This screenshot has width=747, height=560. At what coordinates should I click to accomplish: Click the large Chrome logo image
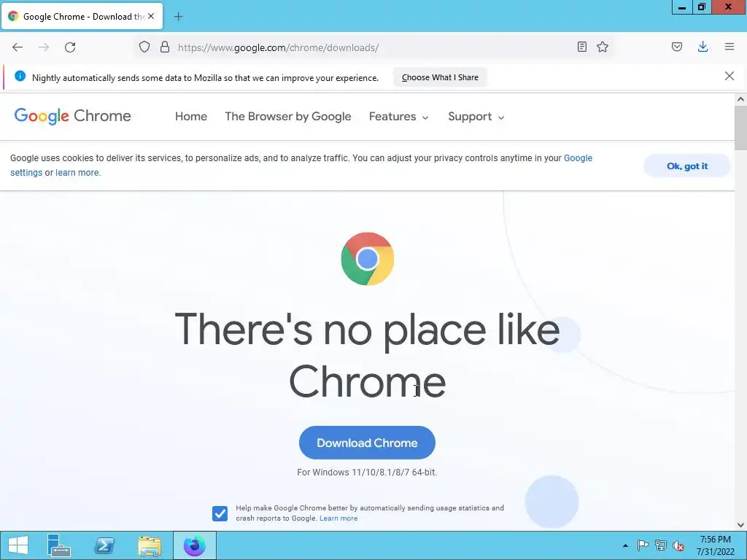pyautogui.click(x=368, y=259)
